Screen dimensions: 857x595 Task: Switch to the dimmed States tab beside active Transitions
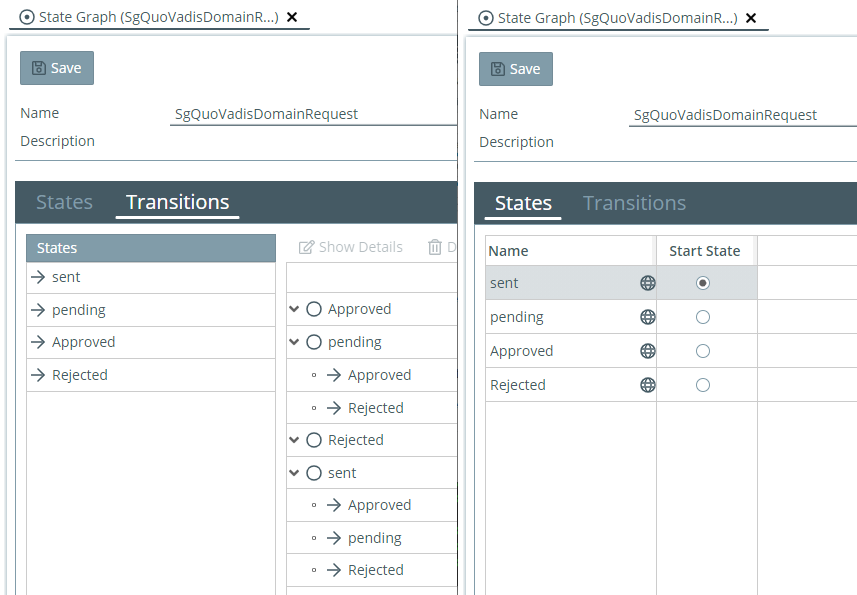64,202
